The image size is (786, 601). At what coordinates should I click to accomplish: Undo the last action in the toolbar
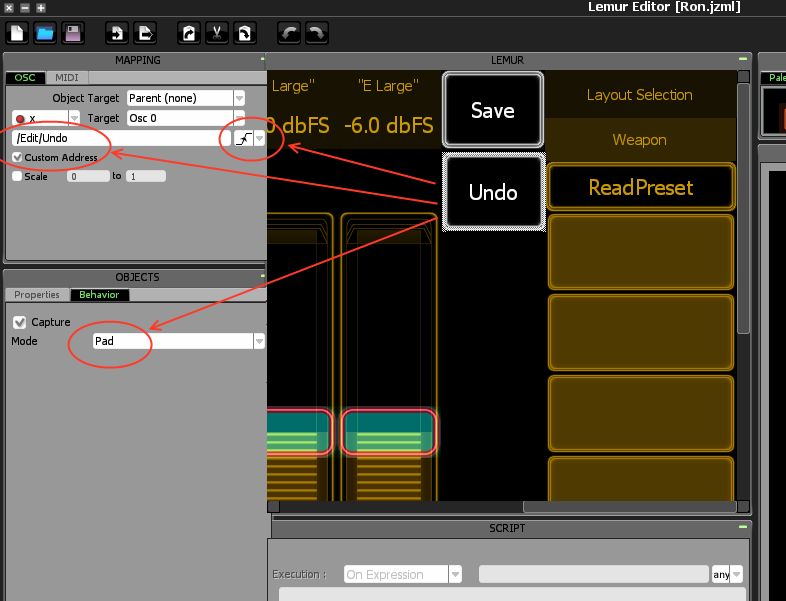[289, 34]
